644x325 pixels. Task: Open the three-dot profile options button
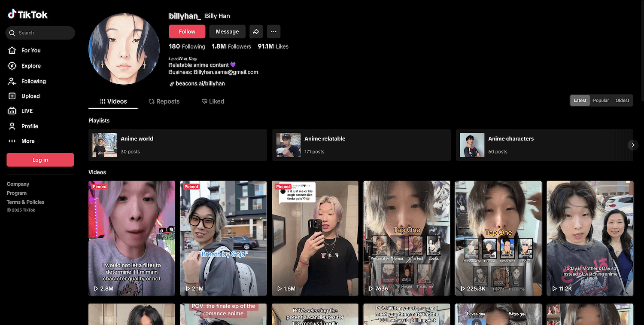273,31
